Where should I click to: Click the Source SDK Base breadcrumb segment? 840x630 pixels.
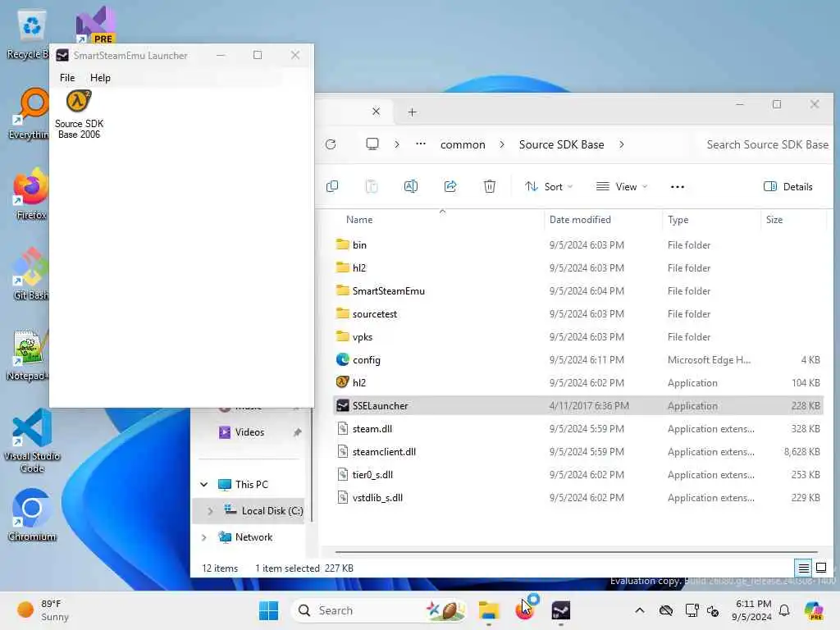click(x=561, y=144)
